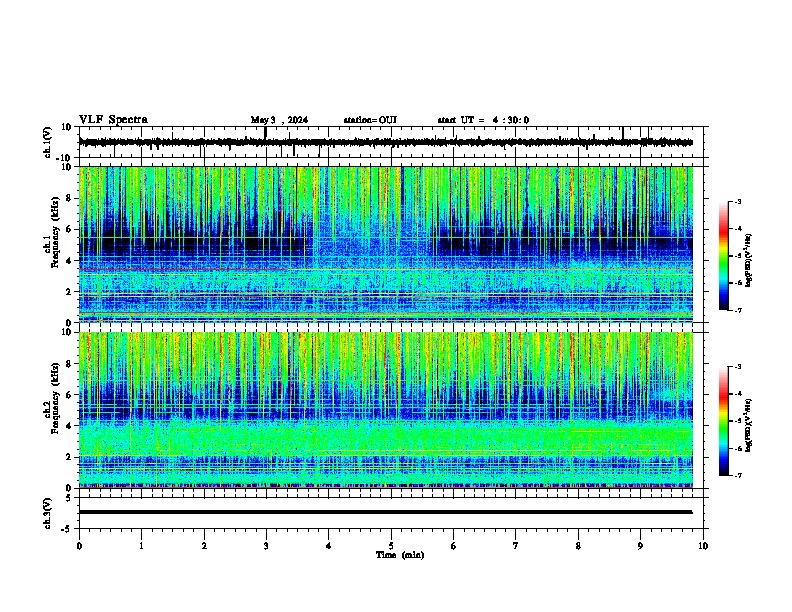This screenshot has width=792, height=612.
Task: Click the "station=OUI" header label
Action: 370,120
